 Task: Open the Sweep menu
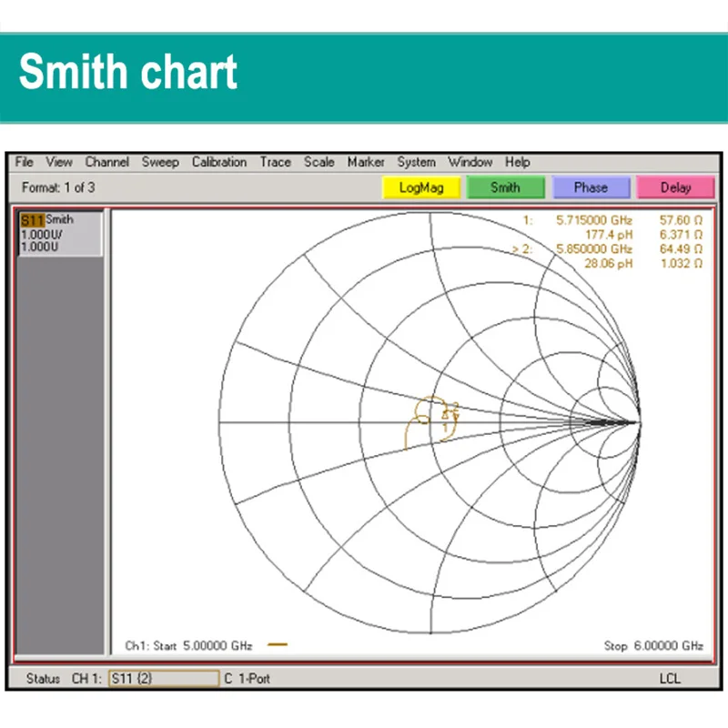(160, 162)
